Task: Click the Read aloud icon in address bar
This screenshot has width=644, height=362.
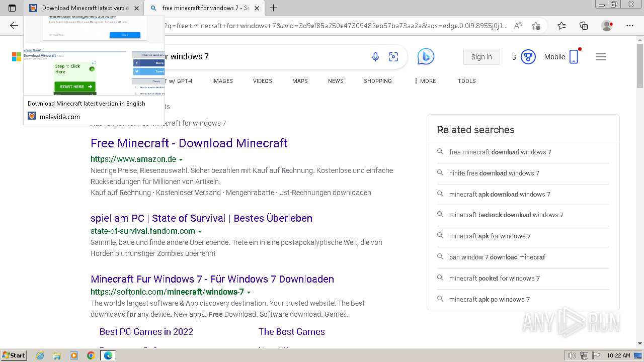Action: tap(518, 26)
